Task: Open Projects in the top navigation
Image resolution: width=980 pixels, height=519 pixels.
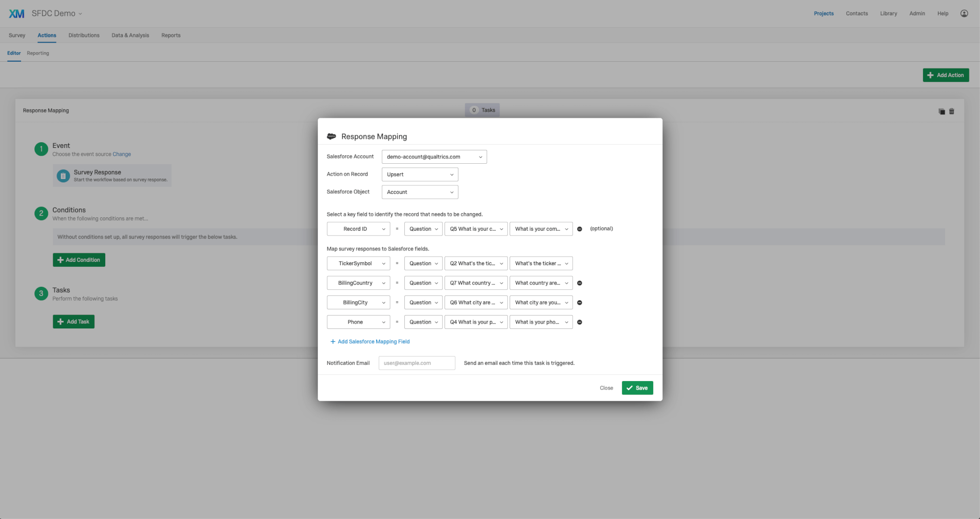Action: pyautogui.click(x=824, y=13)
